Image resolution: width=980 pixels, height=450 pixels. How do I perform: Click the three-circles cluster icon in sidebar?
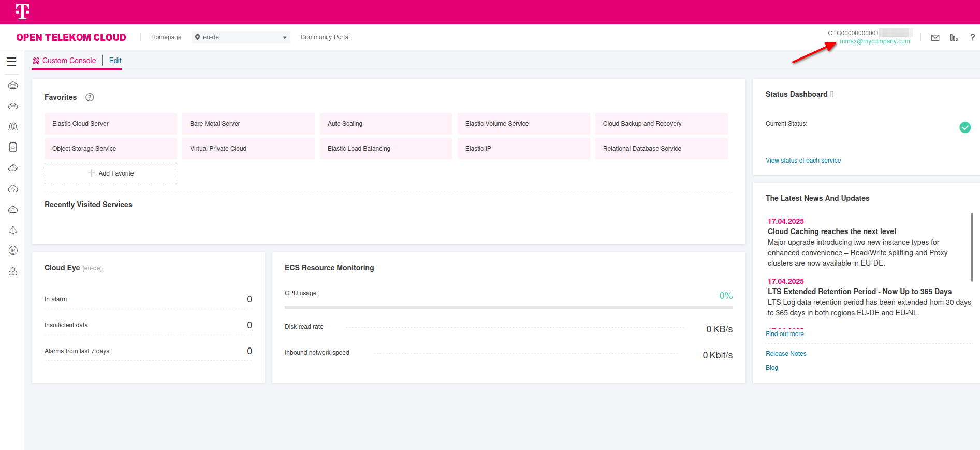click(13, 272)
